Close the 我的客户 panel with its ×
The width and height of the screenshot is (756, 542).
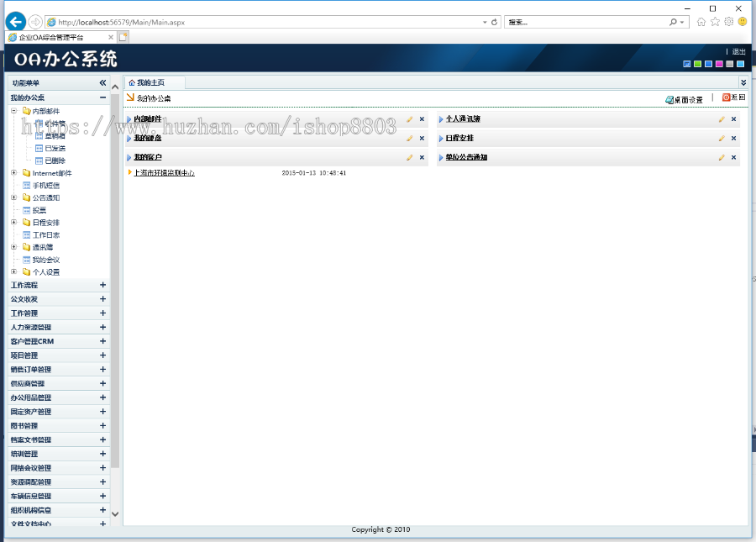tap(421, 157)
